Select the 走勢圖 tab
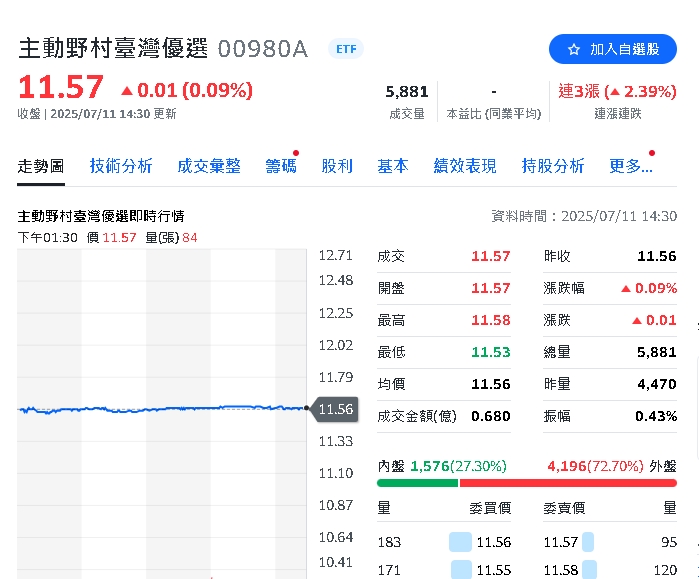 41,166
